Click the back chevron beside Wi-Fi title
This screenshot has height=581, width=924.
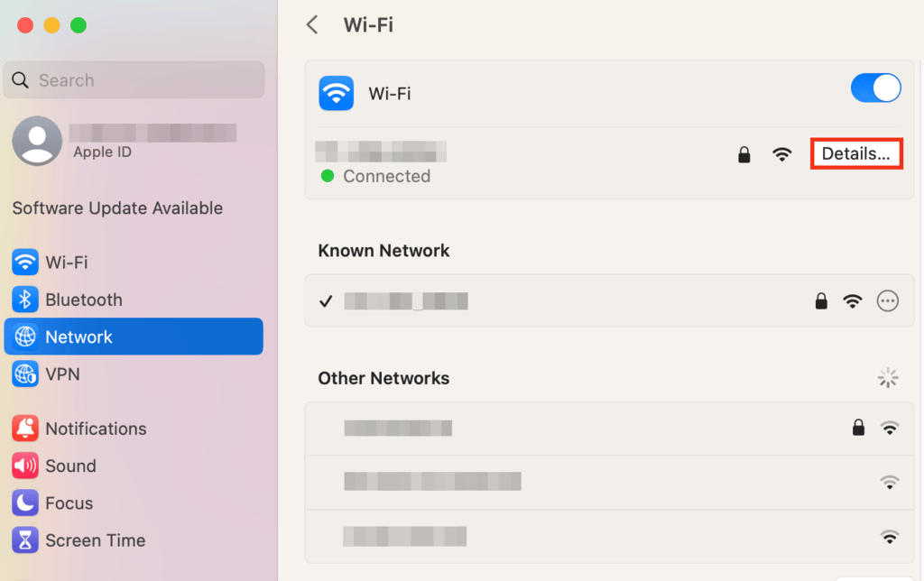click(312, 24)
